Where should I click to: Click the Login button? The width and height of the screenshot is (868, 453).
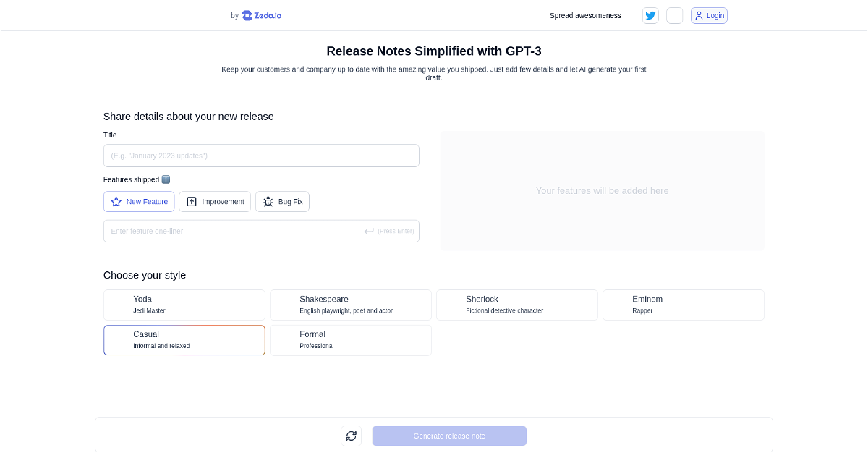coord(709,15)
